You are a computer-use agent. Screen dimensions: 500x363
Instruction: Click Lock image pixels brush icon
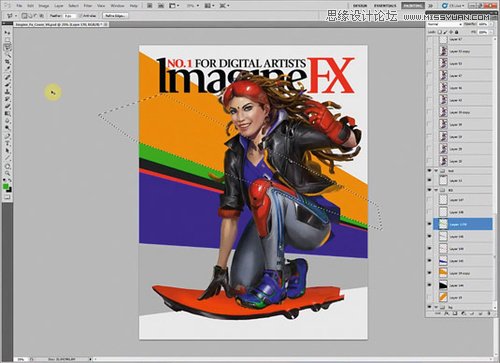(445, 32)
